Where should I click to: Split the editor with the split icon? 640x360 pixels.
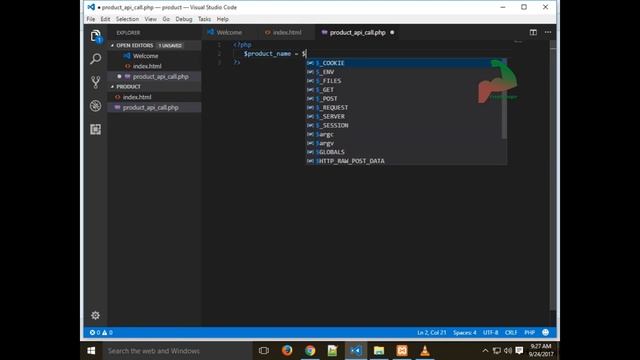533,32
